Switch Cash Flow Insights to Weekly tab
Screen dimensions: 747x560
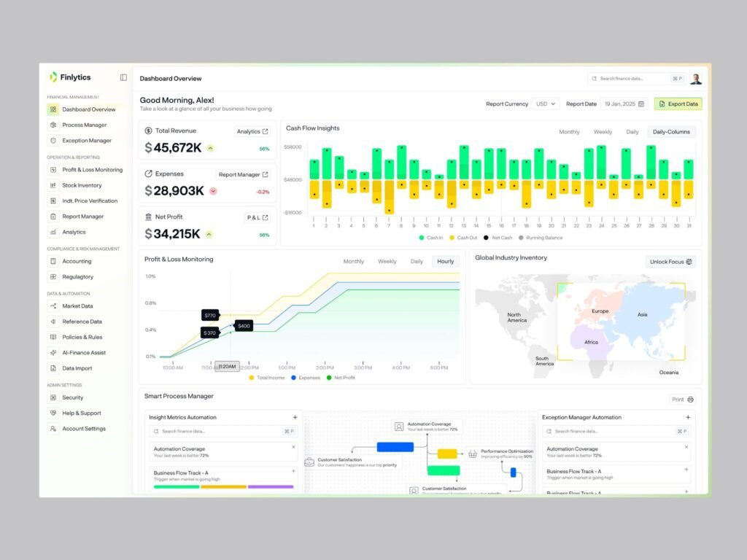pos(603,132)
